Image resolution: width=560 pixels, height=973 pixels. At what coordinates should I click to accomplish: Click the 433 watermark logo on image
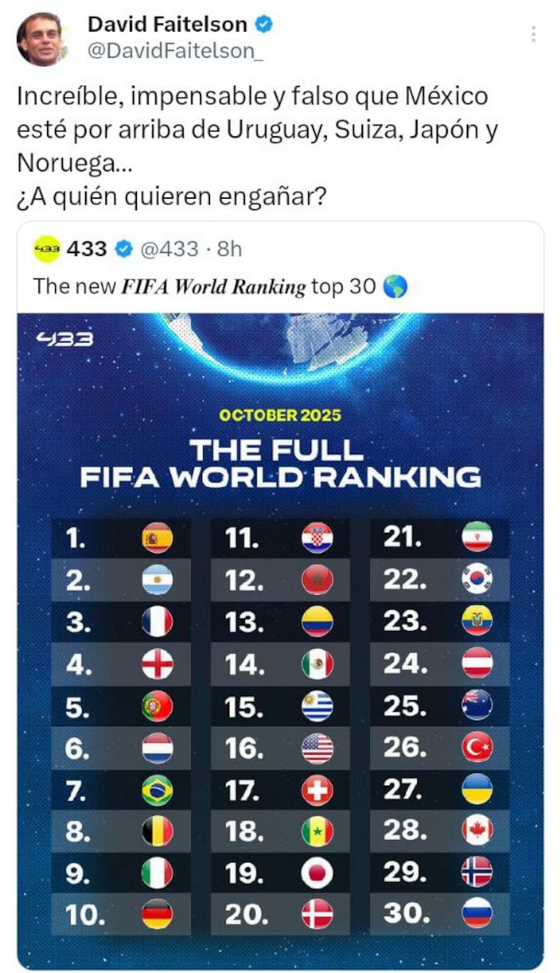[x=65, y=338]
